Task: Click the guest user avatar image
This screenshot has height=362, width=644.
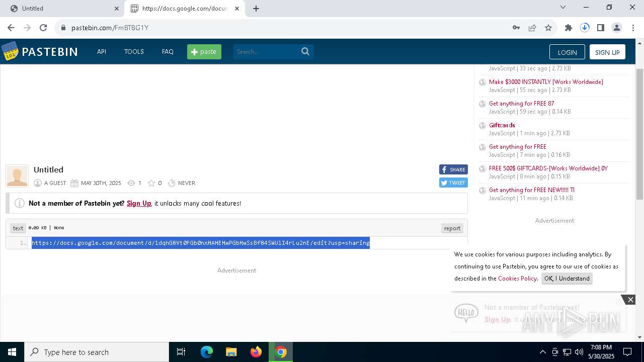Action: coord(17,176)
